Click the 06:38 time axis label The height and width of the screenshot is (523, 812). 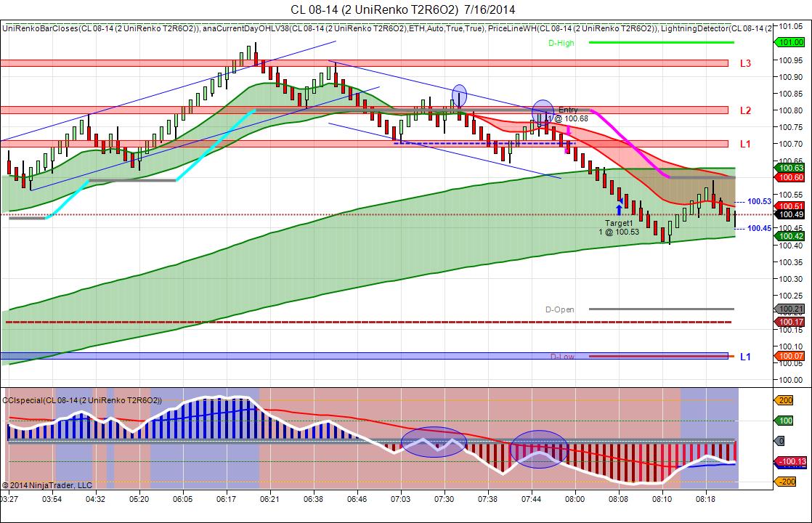tap(313, 499)
